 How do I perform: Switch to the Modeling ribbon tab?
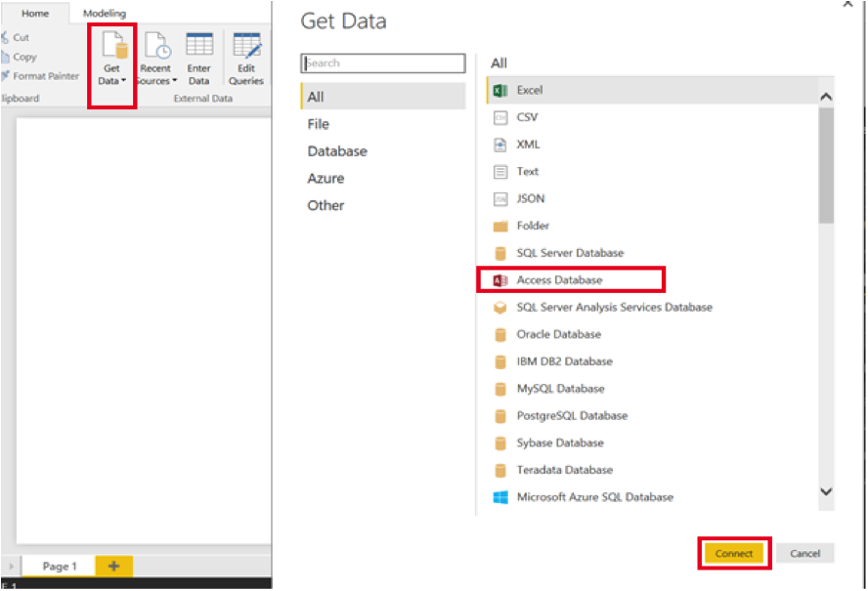pyautogui.click(x=104, y=14)
